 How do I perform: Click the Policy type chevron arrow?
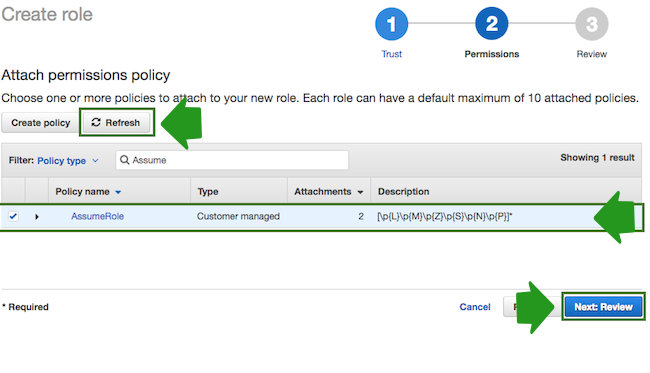95,160
